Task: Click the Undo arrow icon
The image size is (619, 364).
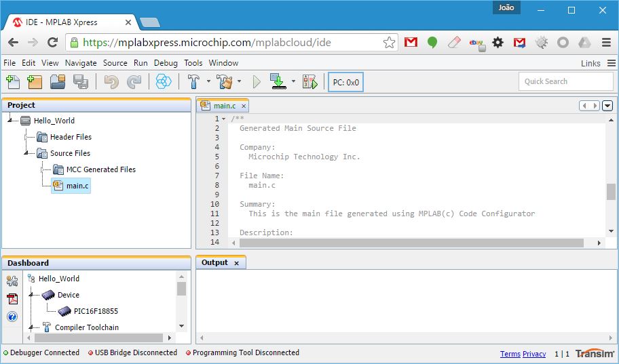Action: [x=111, y=82]
